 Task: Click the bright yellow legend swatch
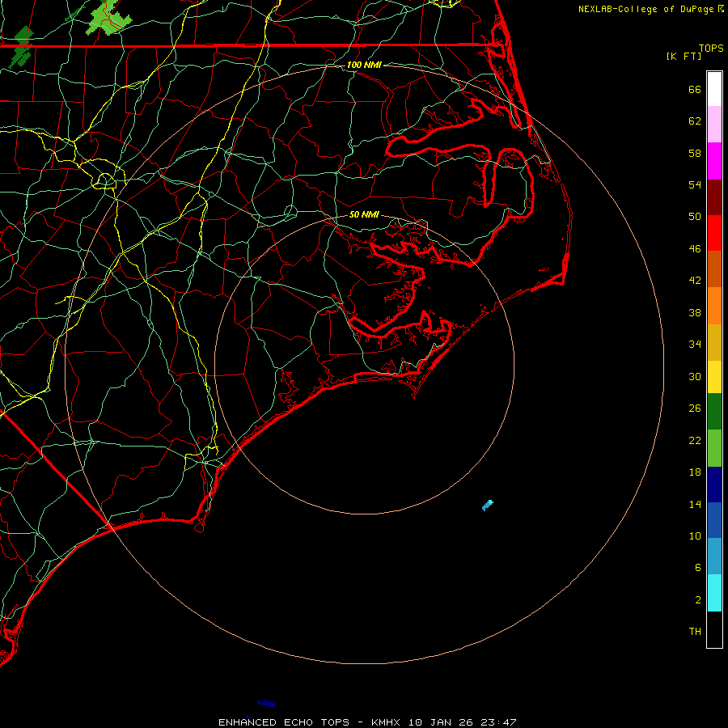tap(714, 376)
